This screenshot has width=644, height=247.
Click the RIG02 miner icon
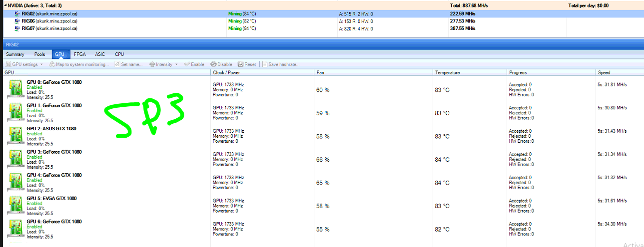(18, 14)
